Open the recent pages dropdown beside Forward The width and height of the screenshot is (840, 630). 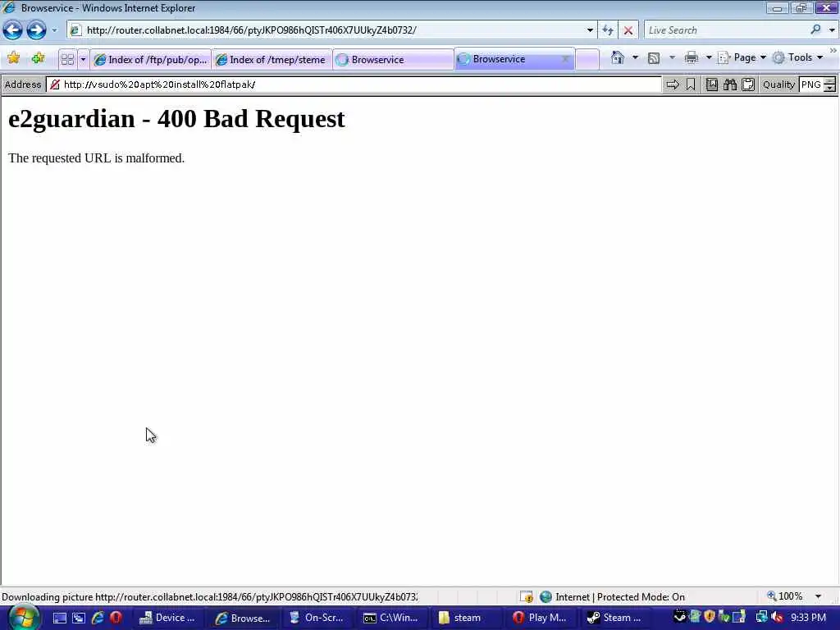click(54, 30)
